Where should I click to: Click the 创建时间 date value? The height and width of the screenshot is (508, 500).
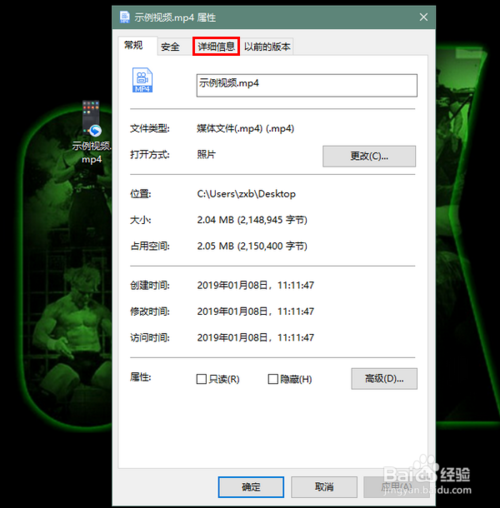pyautogui.click(x=255, y=285)
